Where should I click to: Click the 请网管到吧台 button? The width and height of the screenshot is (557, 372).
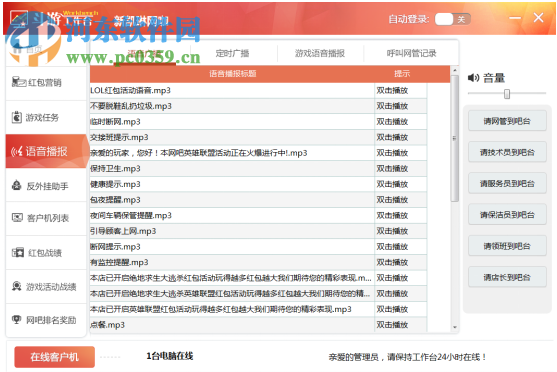(507, 121)
